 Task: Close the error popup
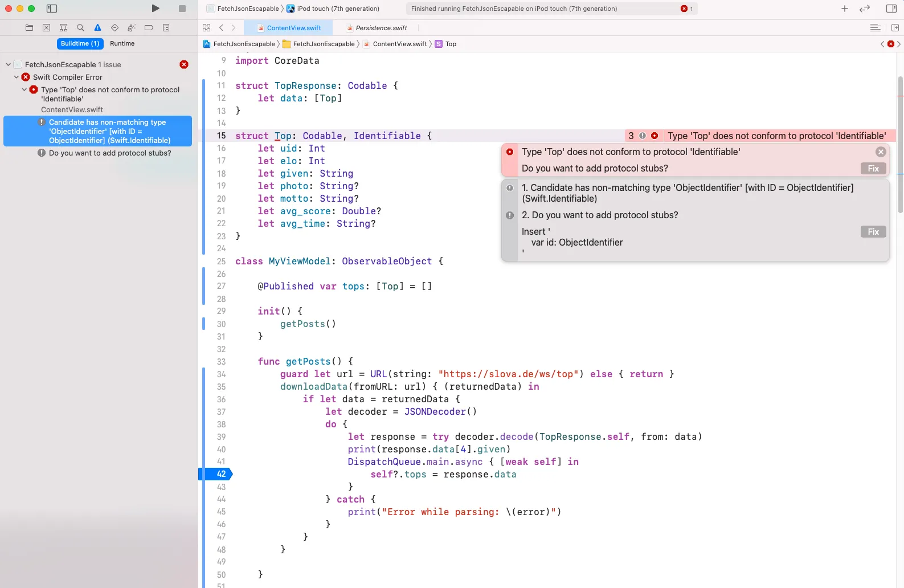coord(881,152)
